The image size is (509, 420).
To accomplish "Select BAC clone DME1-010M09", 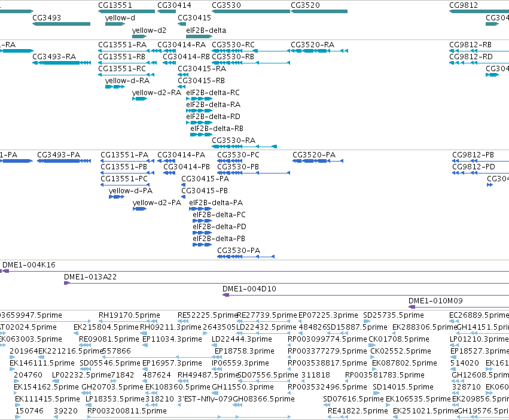I will 435,301.
